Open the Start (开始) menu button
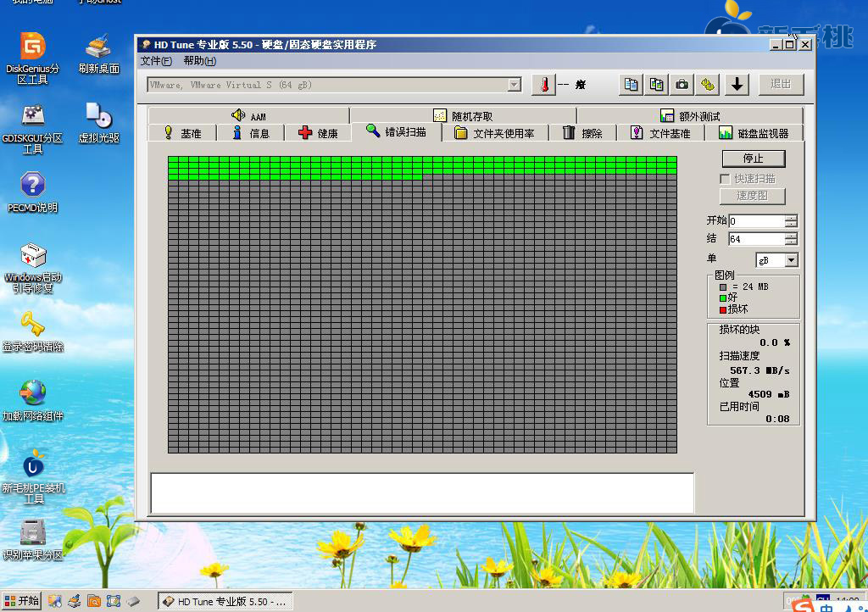The image size is (868, 612). tap(21, 601)
